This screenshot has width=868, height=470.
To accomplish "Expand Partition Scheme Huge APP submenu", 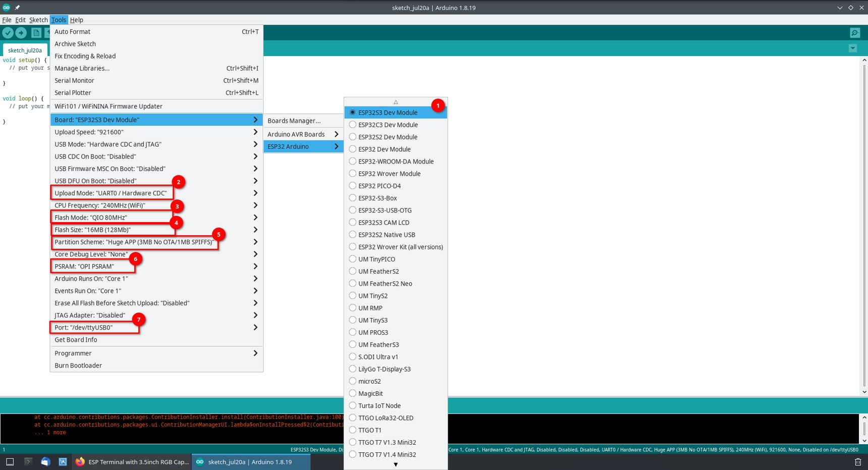I will [156, 242].
